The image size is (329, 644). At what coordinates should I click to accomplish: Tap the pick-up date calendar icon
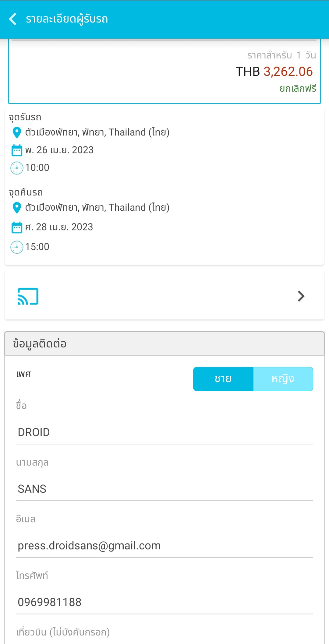click(x=17, y=150)
